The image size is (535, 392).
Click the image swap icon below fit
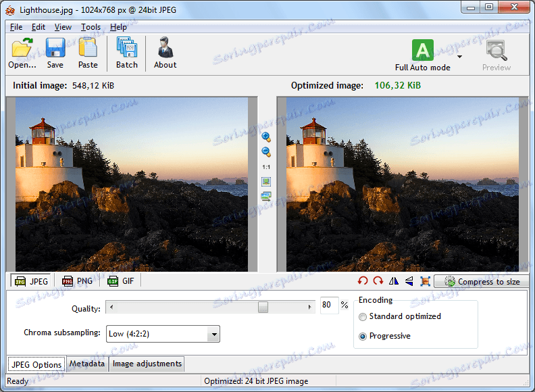(266, 196)
